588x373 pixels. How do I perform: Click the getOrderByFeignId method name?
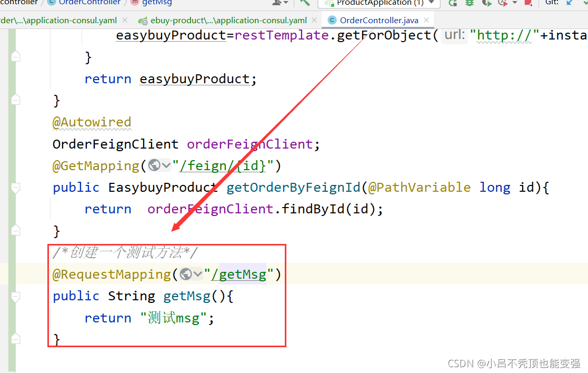(293, 188)
